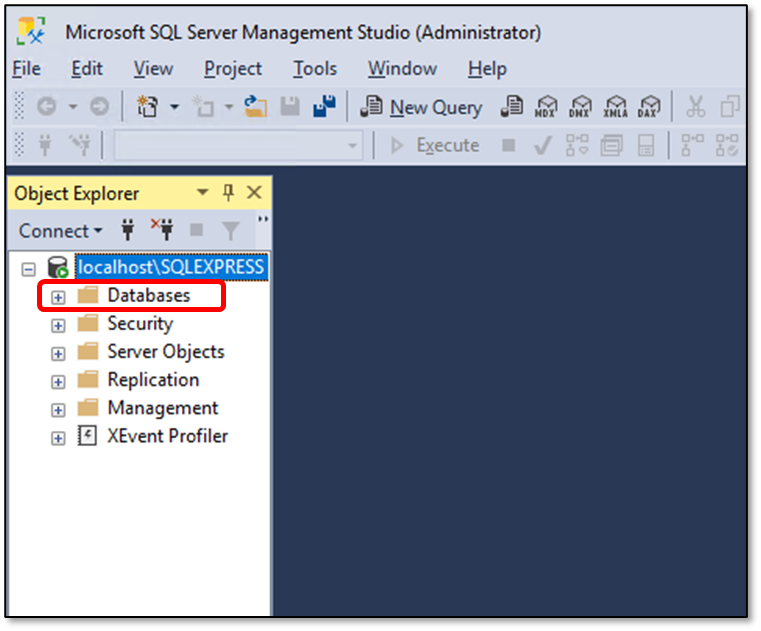Select the Management tree item
This screenshot has height=631, width=761.
click(x=163, y=408)
